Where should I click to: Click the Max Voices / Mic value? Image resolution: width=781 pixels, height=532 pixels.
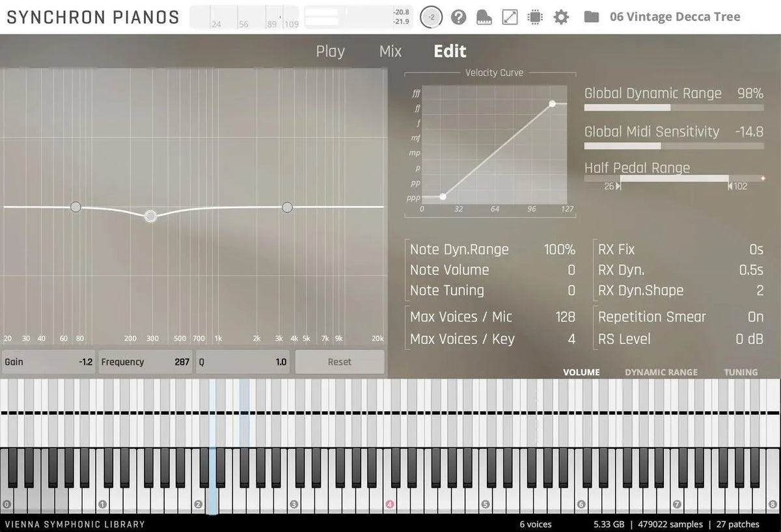click(565, 317)
